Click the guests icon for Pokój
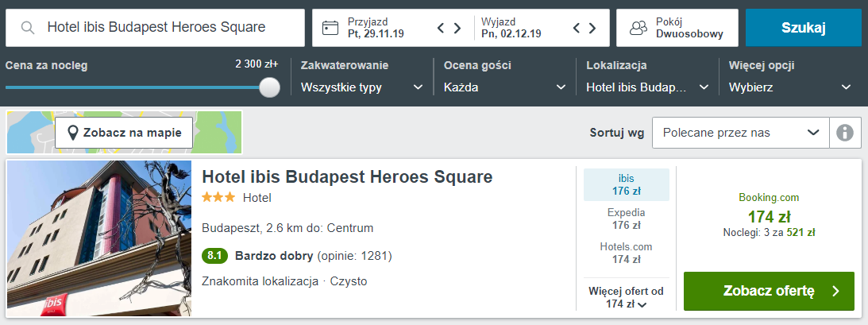Screen dimensions: 868x325 tap(638, 28)
